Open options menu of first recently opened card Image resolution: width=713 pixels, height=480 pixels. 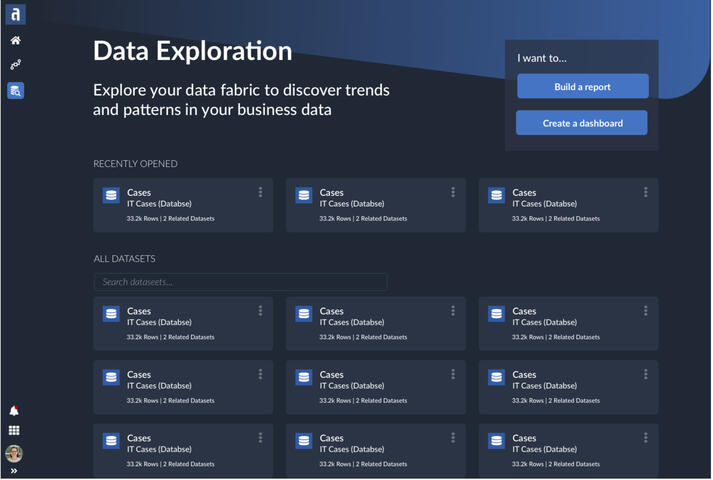(260, 192)
